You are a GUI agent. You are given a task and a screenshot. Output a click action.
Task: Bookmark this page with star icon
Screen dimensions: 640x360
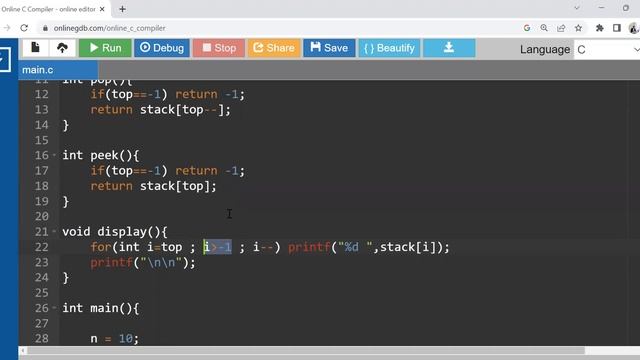(x=578, y=28)
